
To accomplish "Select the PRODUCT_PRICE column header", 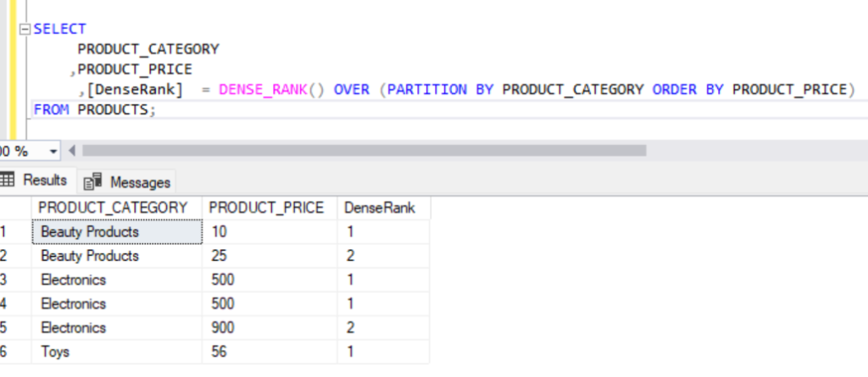I will [266, 208].
